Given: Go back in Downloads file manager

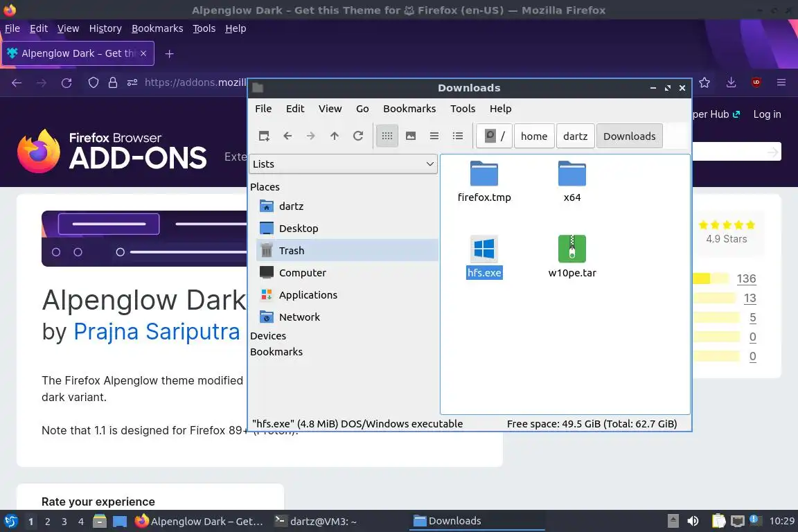Looking at the screenshot, I should pyautogui.click(x=287, y=136).
